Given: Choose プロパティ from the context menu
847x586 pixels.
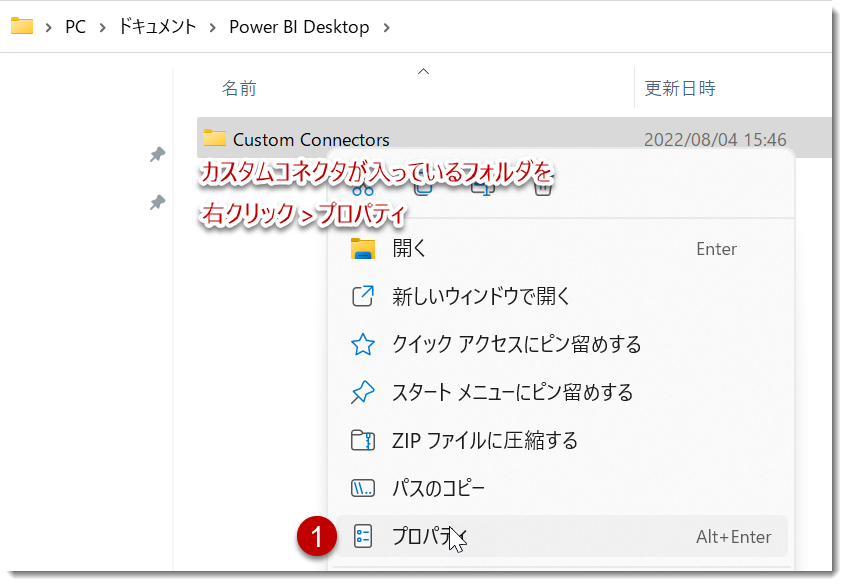Looking at the screenshot, I should [x=561, y=536].
